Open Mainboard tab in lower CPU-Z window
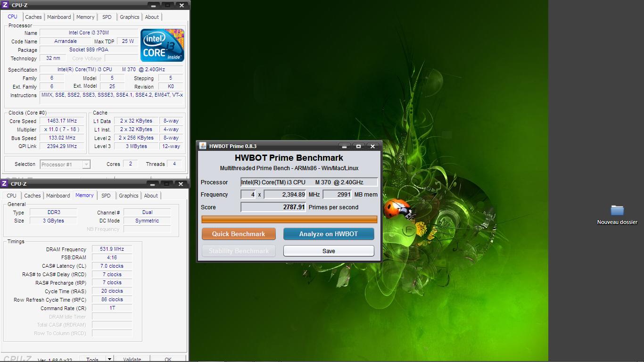 point(58,196)
